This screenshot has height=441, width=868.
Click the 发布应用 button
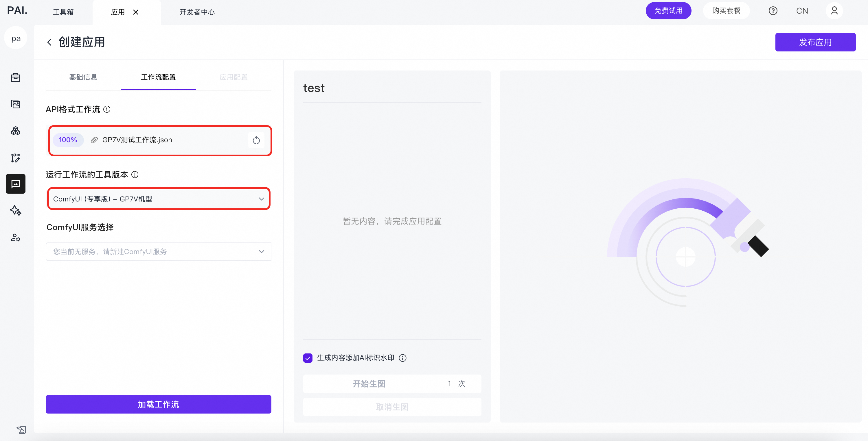click(x=815, y=42)
